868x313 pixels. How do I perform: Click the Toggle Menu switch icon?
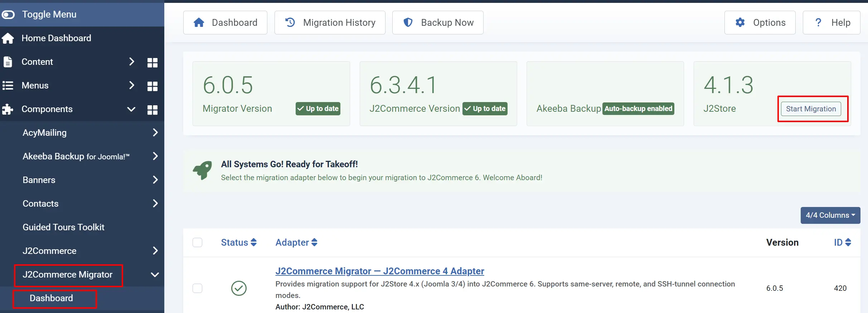[x=8, y=15]
